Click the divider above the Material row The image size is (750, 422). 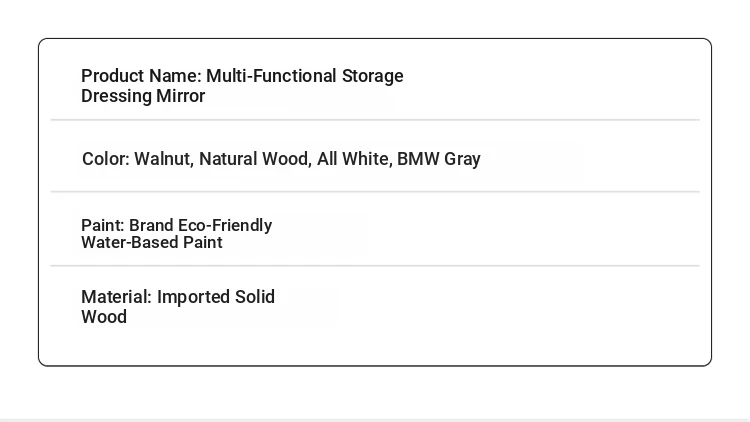tap(375, 265)
